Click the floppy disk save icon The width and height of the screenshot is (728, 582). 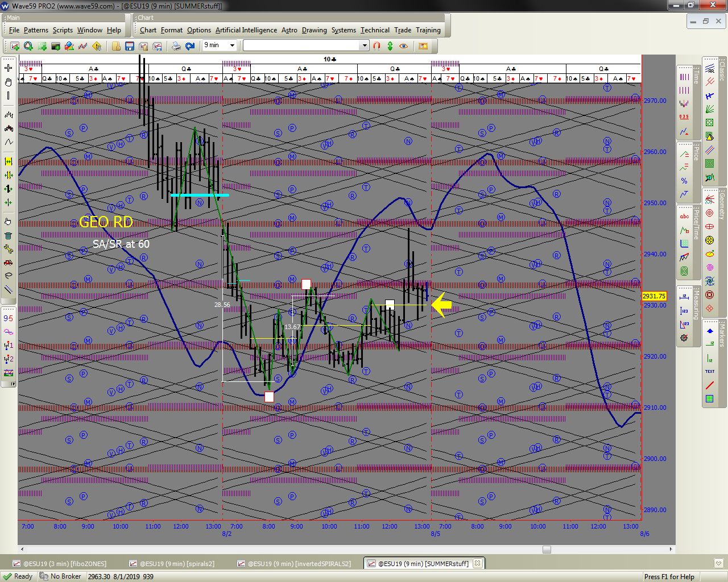(130, 45)
